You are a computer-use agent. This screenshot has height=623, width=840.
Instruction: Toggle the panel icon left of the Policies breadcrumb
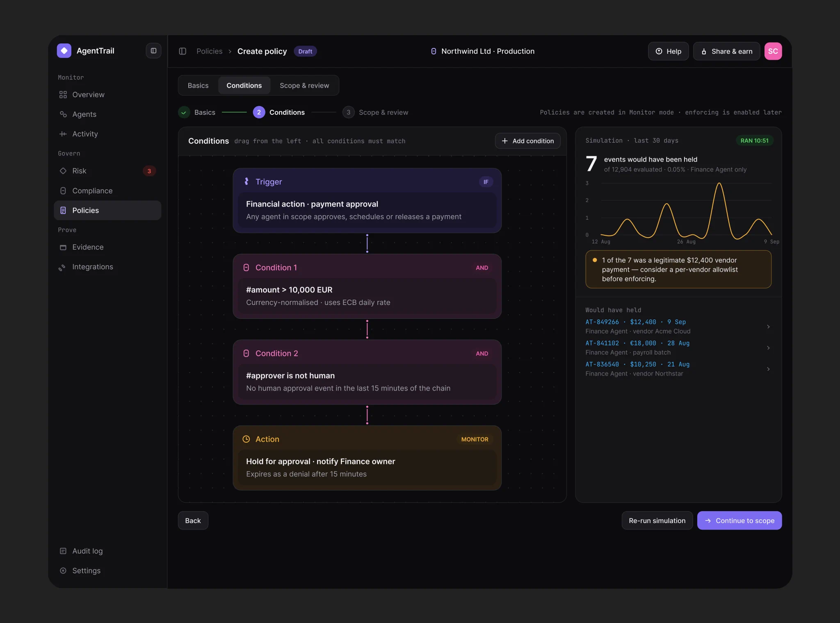click(183, 51)
